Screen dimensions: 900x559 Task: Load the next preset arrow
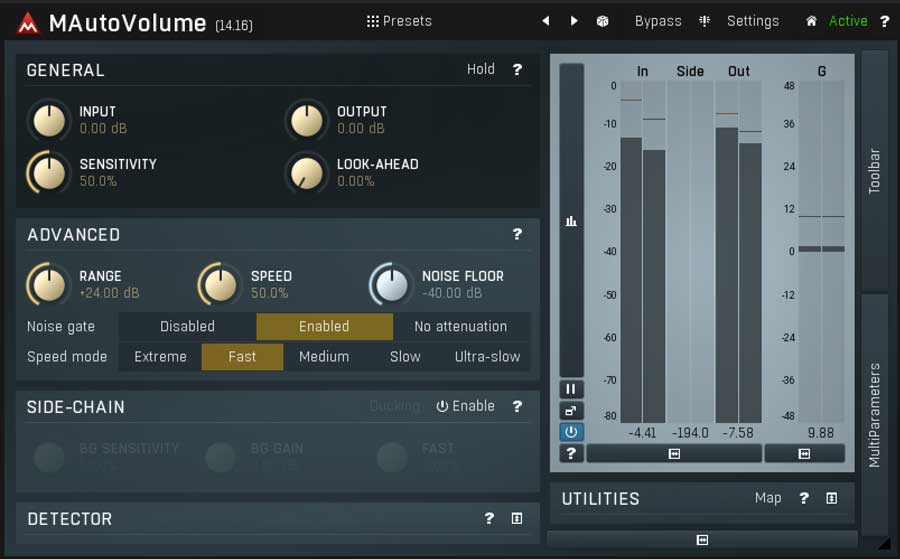573,21
